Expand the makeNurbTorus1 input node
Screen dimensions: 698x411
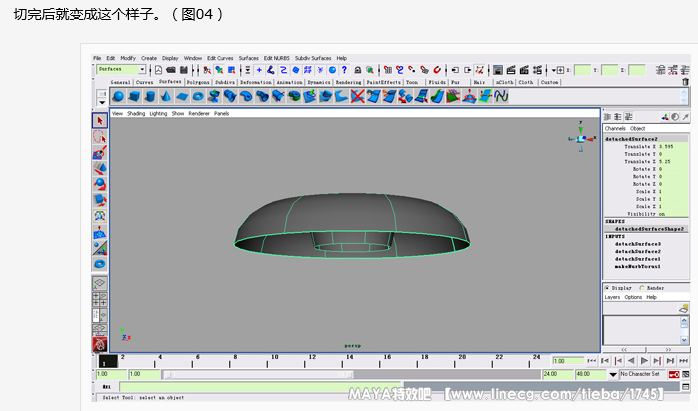(637, 266)
